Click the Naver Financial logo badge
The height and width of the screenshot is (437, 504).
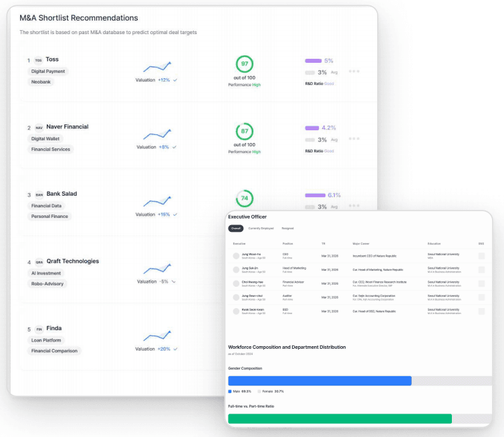point(39,128)
